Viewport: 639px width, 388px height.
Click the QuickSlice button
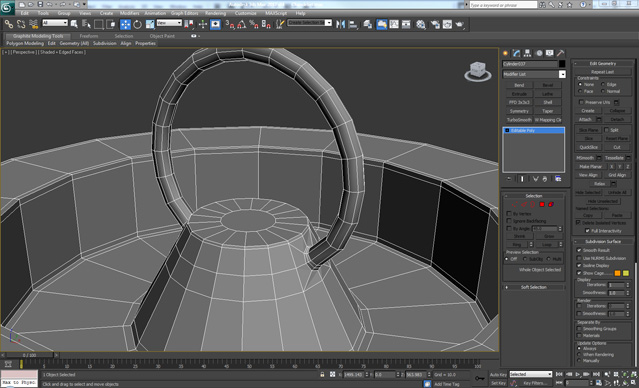[588, 147]
